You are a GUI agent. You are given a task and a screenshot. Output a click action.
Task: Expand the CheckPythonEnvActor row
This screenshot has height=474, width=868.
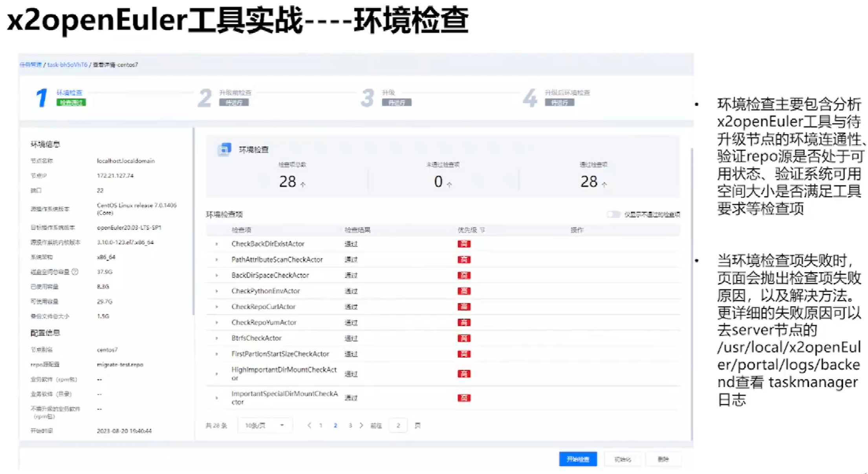click(x=216, y=291)
